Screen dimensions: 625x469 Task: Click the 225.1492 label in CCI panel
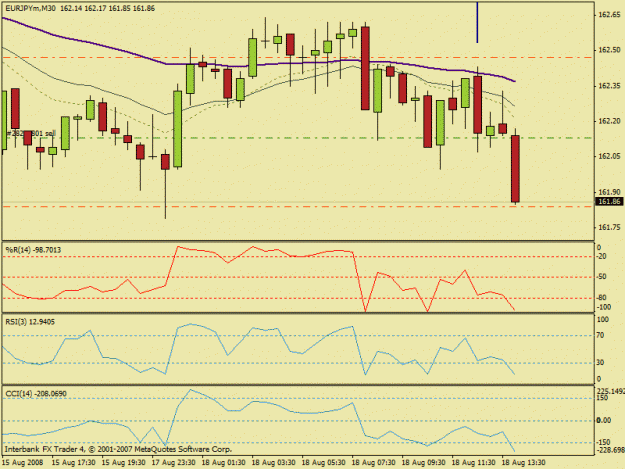[610, 391]
